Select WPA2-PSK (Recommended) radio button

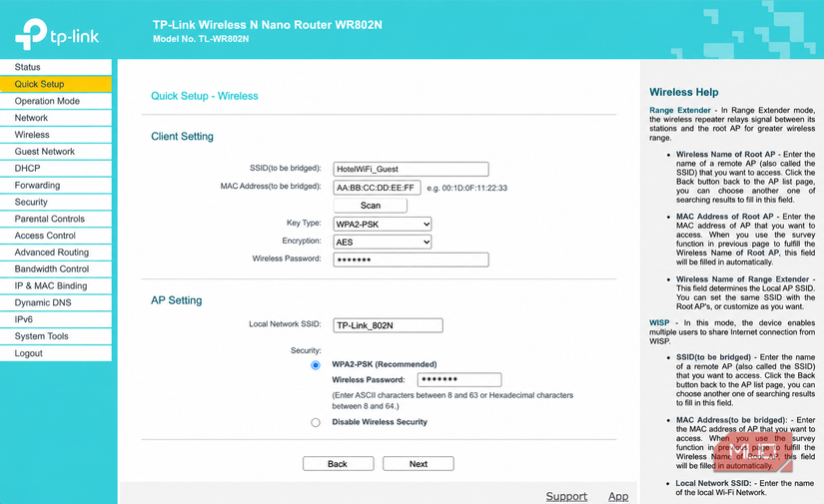click(x=316, y=365)
